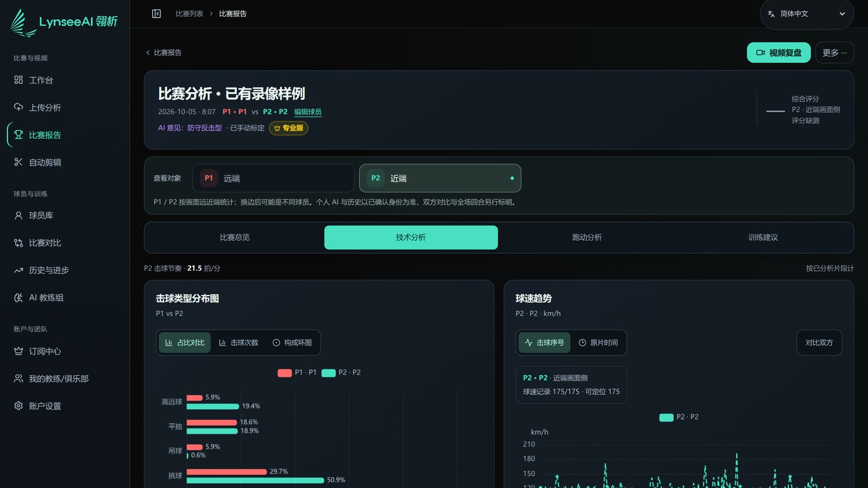
Task: Switch to 训练建议 tab
Action: point(763,237)
